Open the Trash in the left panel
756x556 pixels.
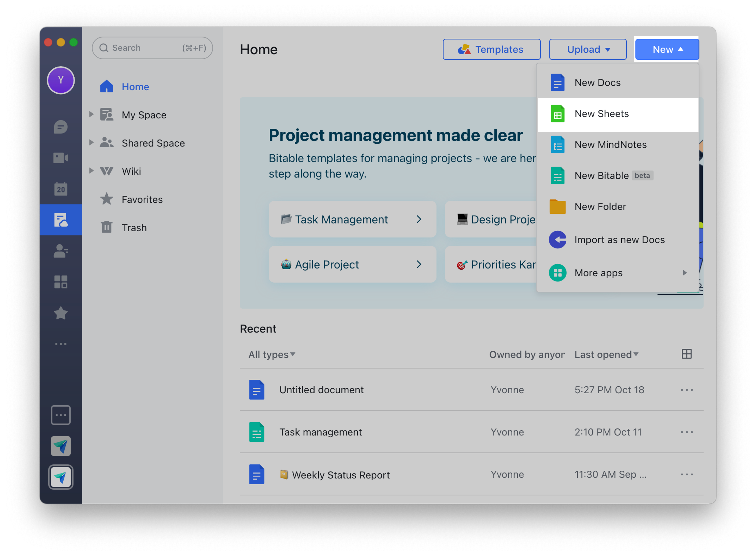pyautogui.click(x=134, y=228)
